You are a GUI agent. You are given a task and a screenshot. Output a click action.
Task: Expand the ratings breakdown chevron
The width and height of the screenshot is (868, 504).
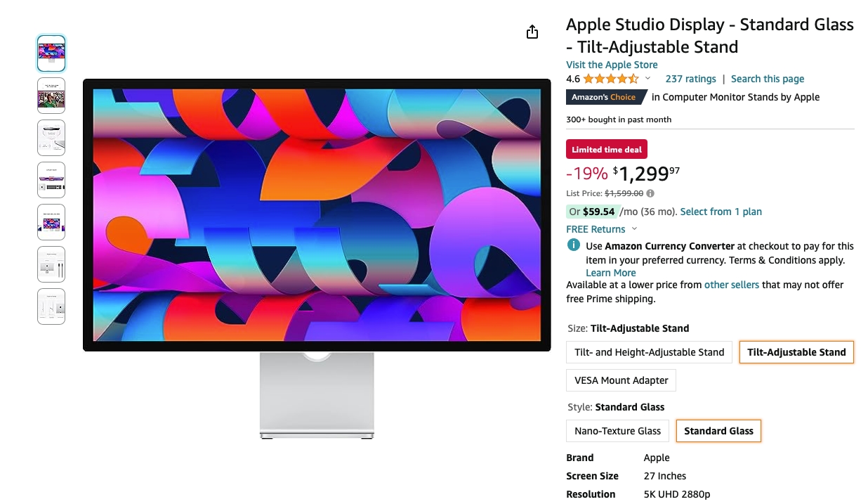pyautogui.click(x=647, y=79)
